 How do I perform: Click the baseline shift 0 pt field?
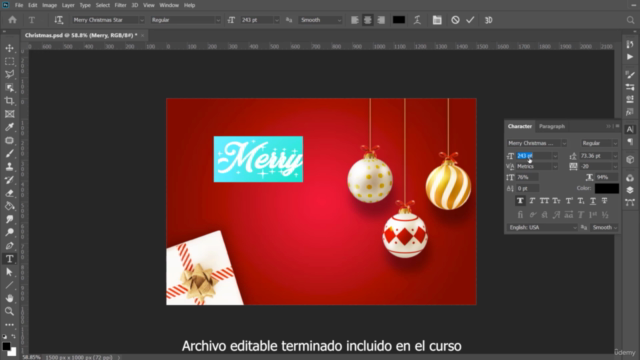click(x=527, y=188)
